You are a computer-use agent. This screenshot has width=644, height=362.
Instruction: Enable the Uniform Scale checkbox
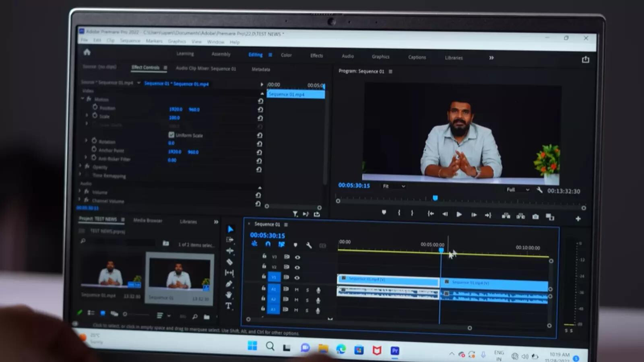(171, 135)
